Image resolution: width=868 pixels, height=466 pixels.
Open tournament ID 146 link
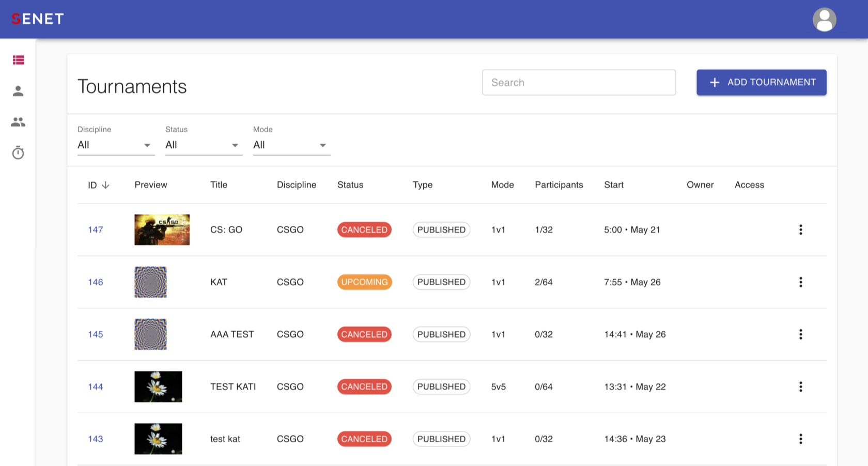pyautogui.click(x=96, y=282)
